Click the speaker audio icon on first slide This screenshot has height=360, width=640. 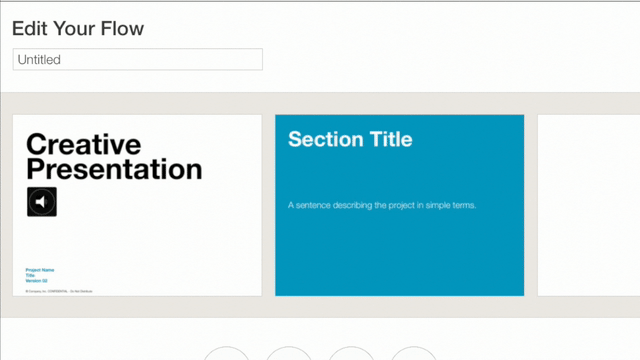point(42,202)
